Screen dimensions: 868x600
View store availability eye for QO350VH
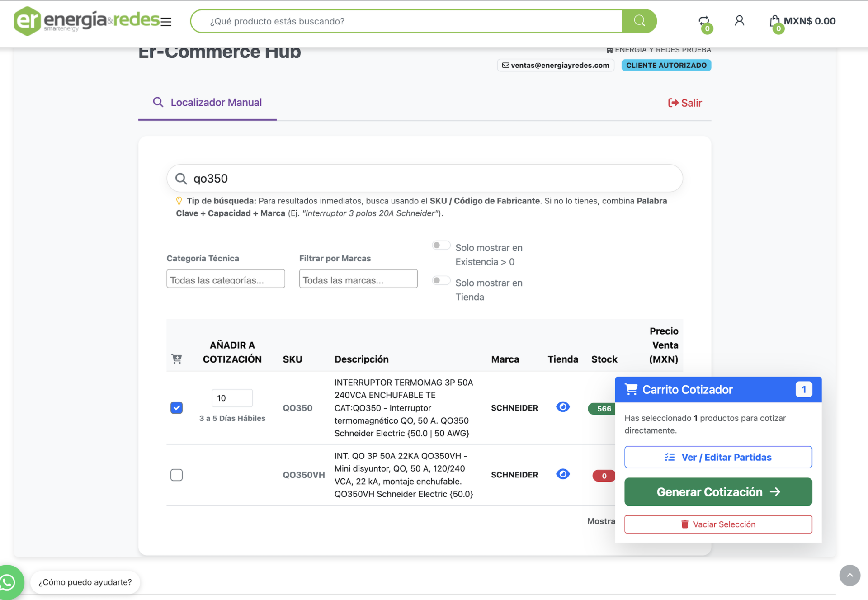pyautogui.click(x=563, y=474)
